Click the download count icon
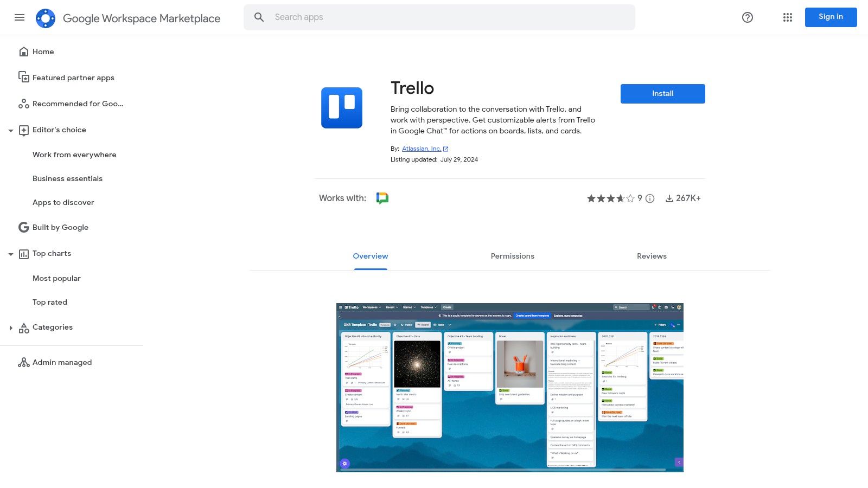The width and height of the screenshot is (868, 488). (669, 198)
